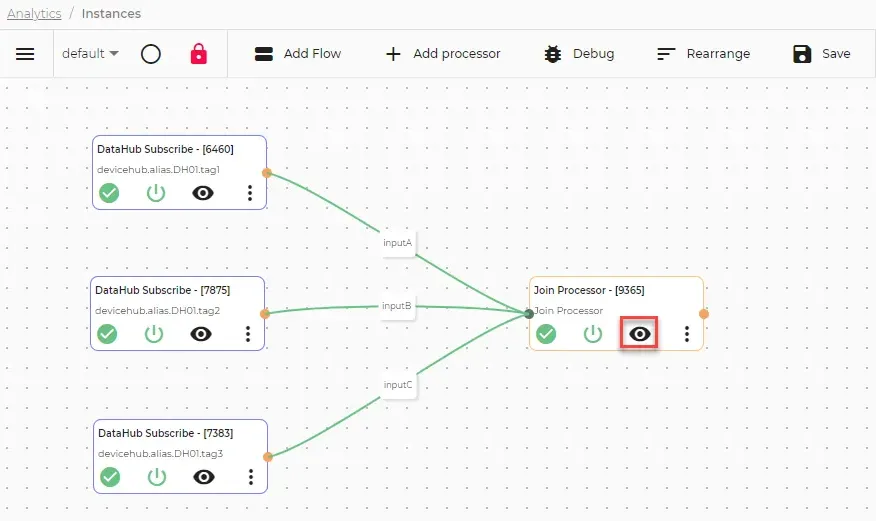
Task: Toggle power on DataHub Subscribe 7875
Action: (154, 334)
